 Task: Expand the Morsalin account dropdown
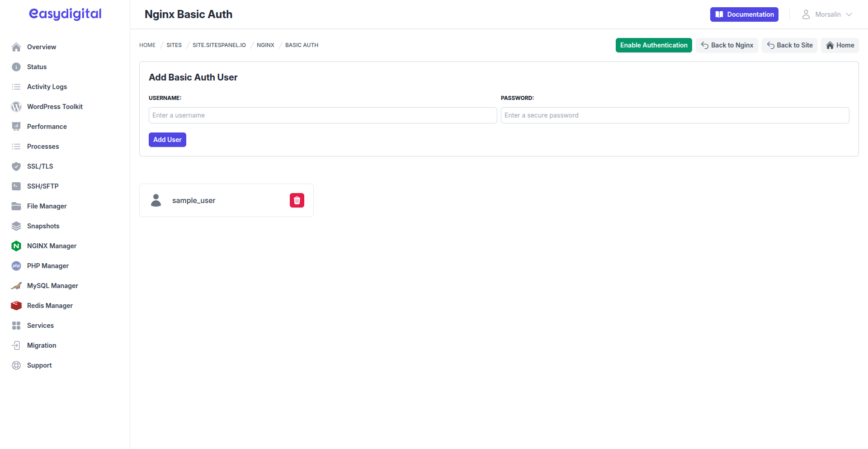827,14
